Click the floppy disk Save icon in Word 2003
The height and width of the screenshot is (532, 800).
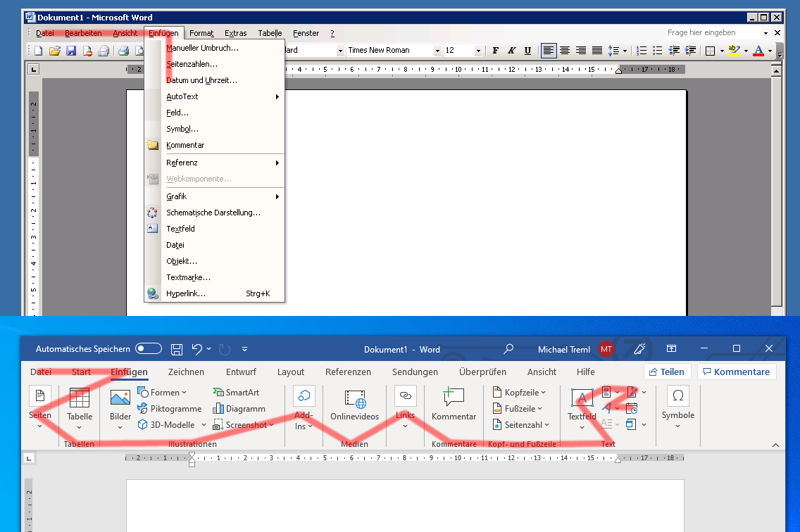click(x=71, y=51)
